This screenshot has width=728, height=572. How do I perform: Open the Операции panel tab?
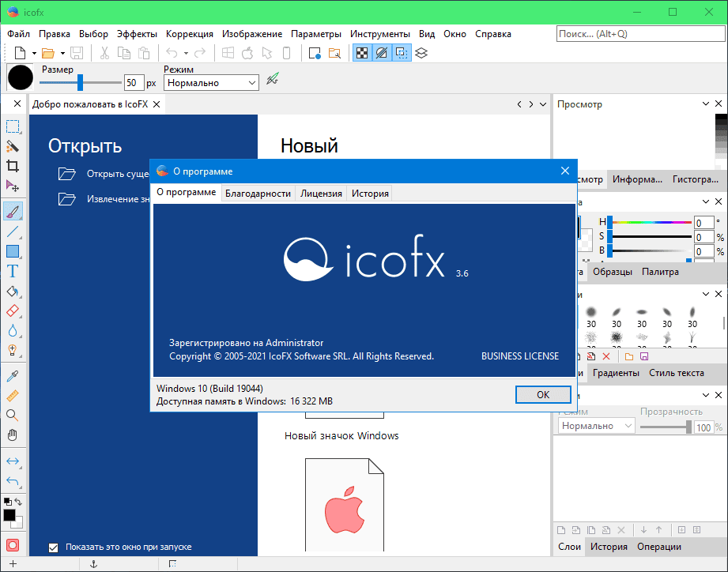click(659, 547)
